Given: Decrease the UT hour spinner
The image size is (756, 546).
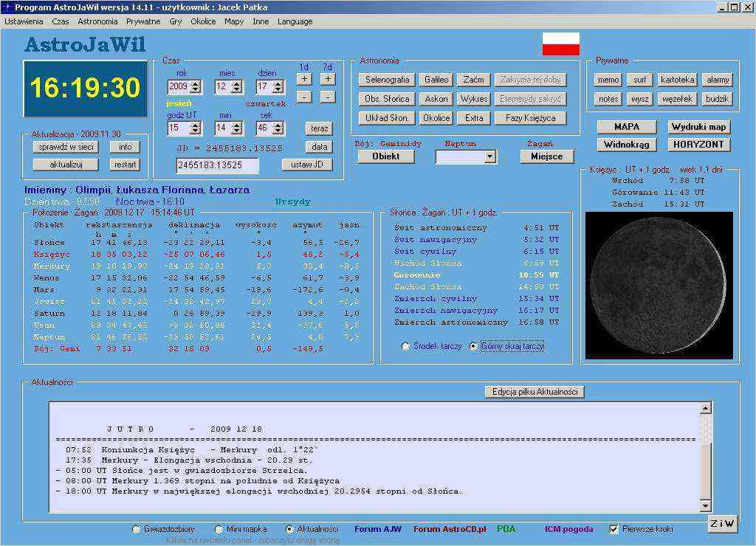Looking at the screenshot, I should click(195, 131).
